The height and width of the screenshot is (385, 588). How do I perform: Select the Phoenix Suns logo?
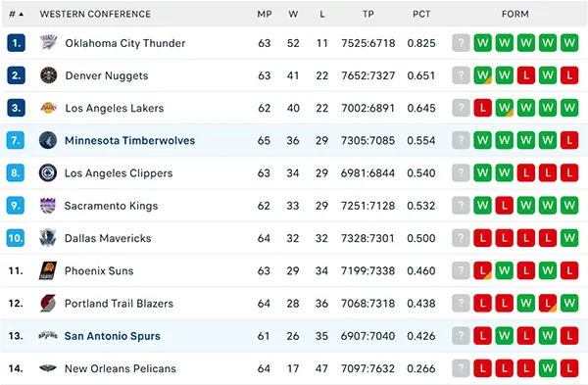pyautogui.click(x=48, y=270)
